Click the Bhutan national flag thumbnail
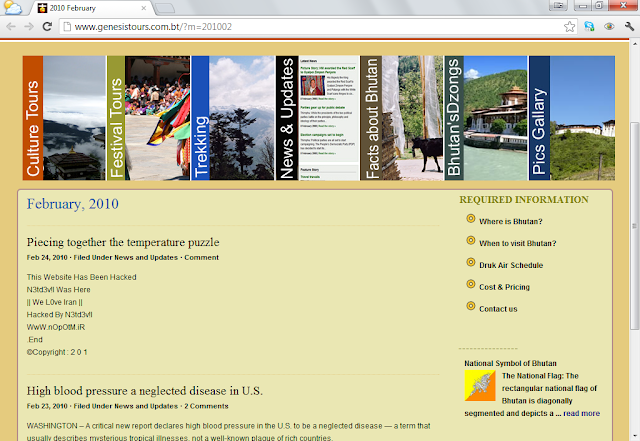This screenshot has height=441, width=640. 480,385
